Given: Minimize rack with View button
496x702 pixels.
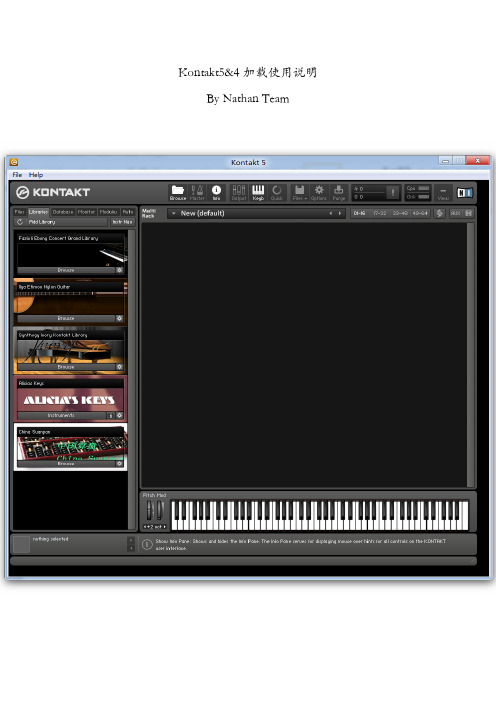Looking at the screenshot, I should click(443, 193).
